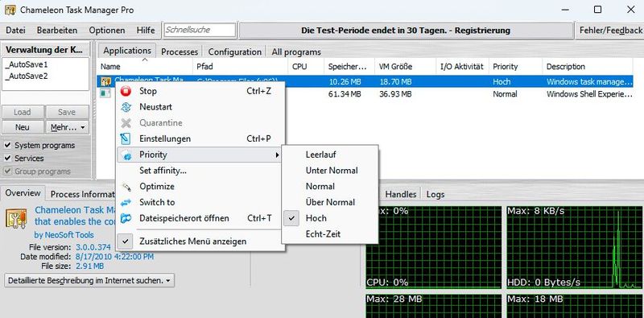The image size is (644, 318).
Task: Open the by NeoSoft Tools link
Action: coord(64,235)
